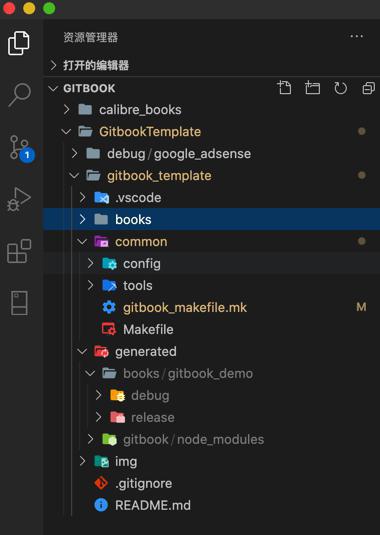Click the purple common folder icon
Viewport: 380px width, 535px height.
pos(102,242)
